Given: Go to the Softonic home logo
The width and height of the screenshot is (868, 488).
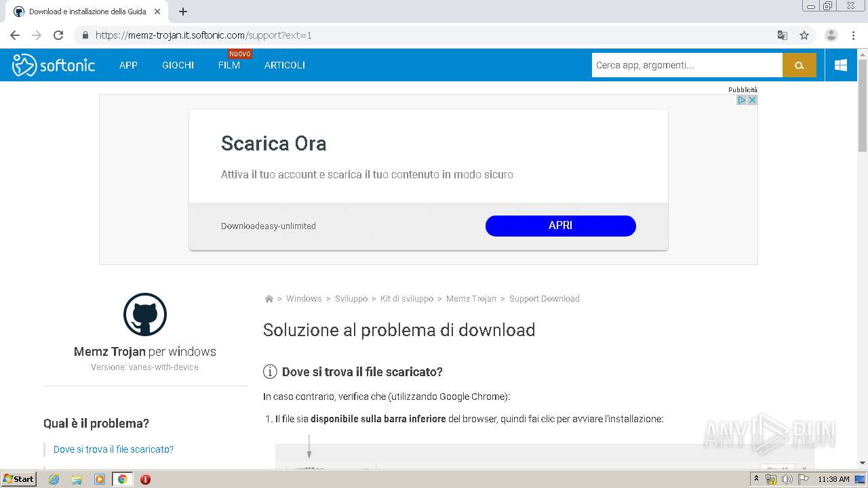Looking at the screenshot, I should 54,65.
